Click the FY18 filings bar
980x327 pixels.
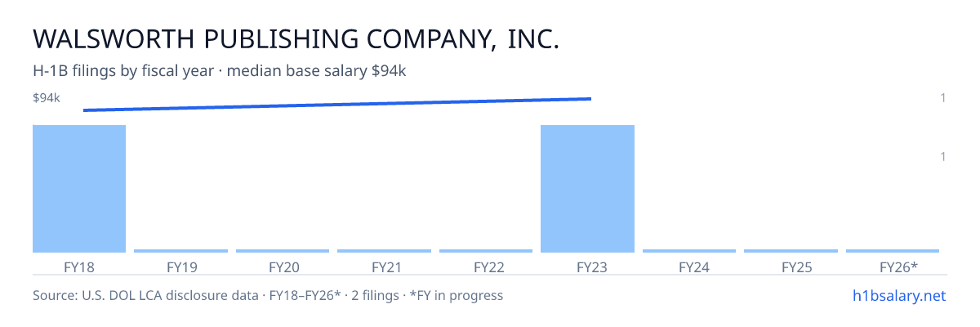click(79, 189)
